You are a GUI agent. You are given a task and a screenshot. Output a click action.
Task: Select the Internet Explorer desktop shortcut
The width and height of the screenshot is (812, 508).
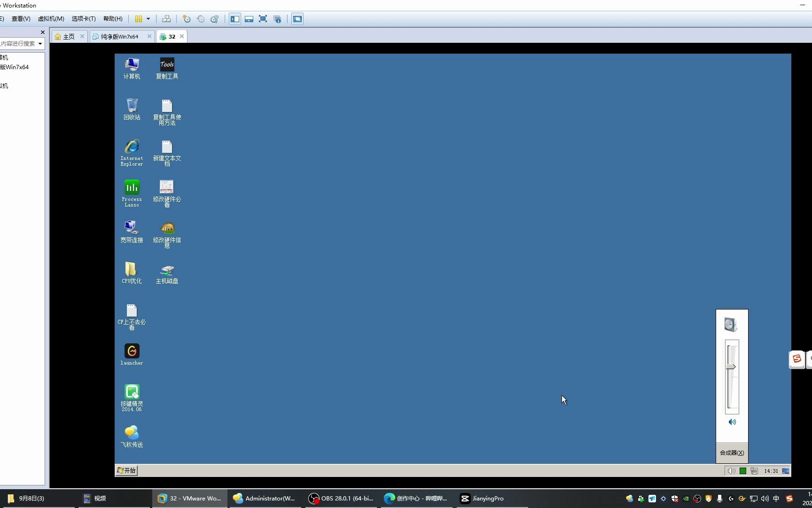tap(132, 152)
